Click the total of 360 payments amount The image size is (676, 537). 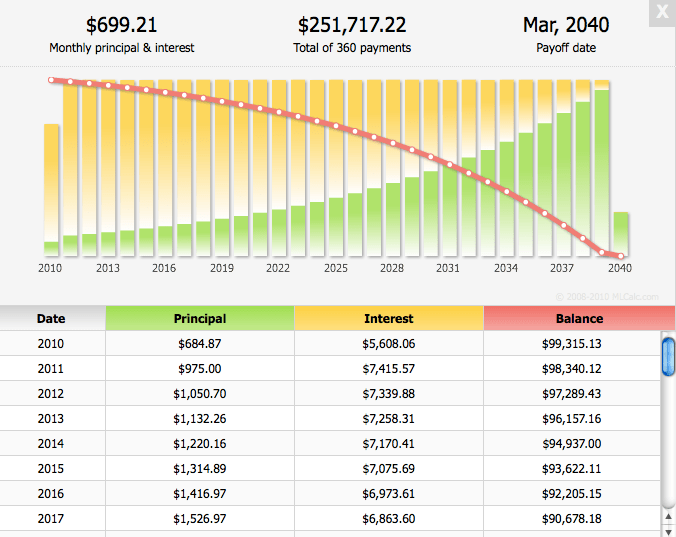tap(352, 25)
